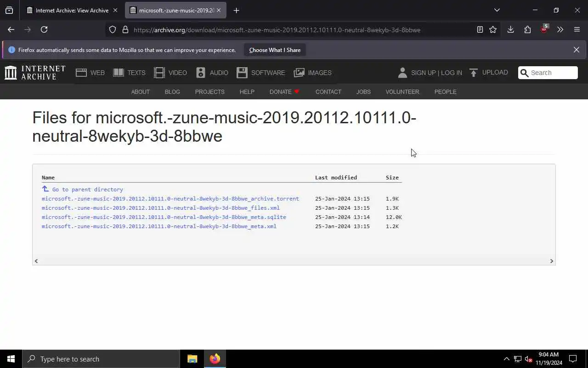This screenshot has height=368, width=588.
Task: Open the VIDEO media section
Action: tap(170, 73)
